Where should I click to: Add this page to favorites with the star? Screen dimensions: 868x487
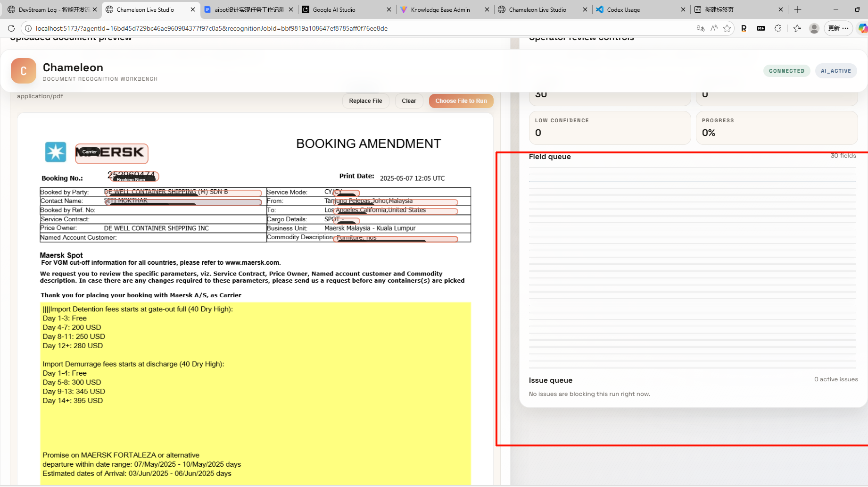[x=727, y=28]
